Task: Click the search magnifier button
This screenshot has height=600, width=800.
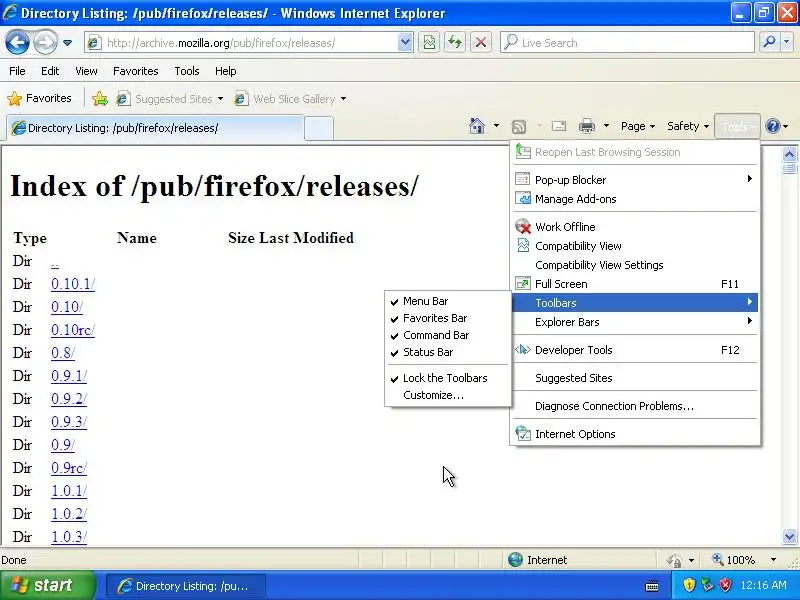Action: 769,42
